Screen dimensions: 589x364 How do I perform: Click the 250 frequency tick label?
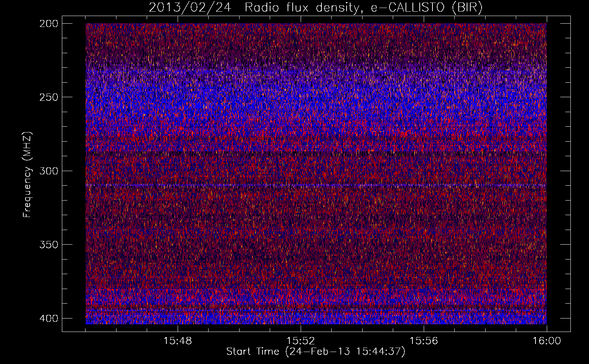coord(48,97)
